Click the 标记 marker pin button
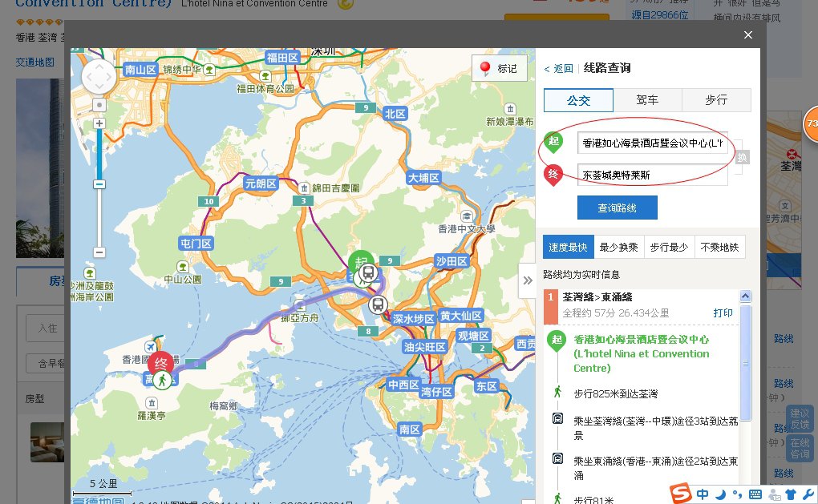Screen dimensions: 818x504 (498, 69)
